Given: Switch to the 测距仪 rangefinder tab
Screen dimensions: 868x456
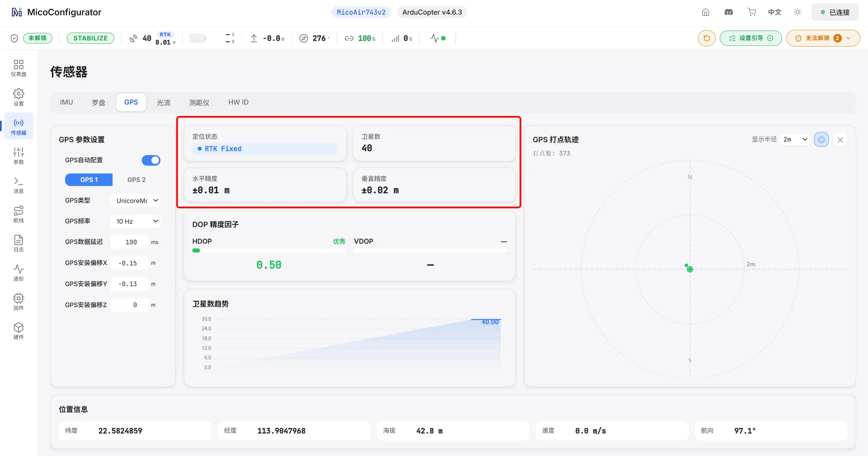Looking at the screenshot, I should 199,102.
